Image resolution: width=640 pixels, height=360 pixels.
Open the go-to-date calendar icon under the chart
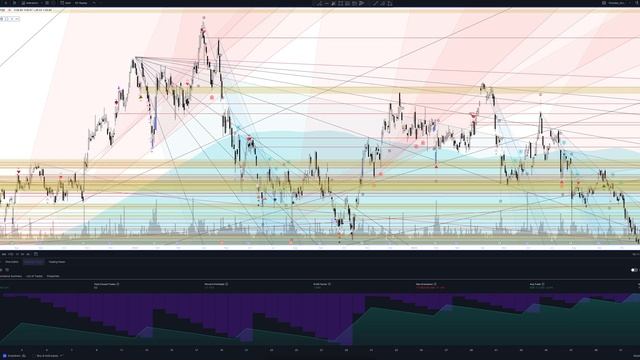pos(36,254)
